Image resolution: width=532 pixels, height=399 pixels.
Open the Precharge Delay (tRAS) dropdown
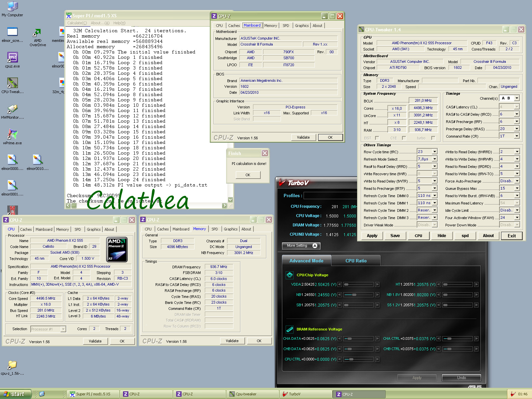click(517, 129)
